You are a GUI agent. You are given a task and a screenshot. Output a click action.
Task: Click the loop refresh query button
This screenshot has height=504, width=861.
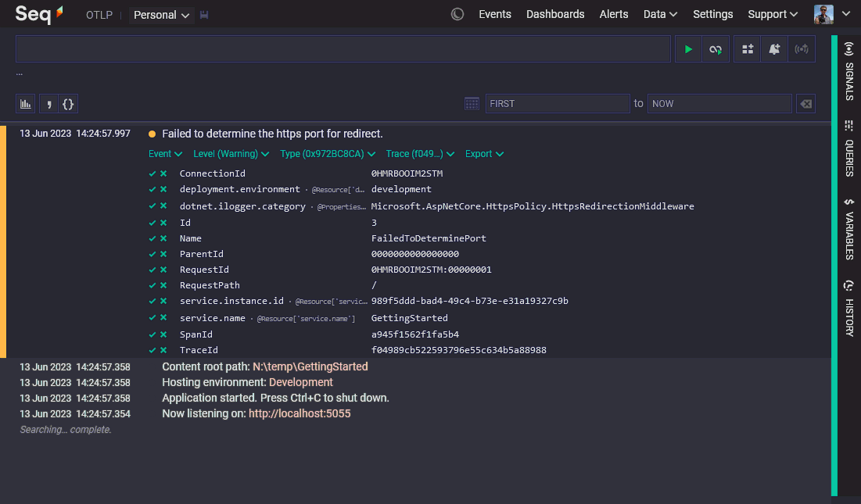coord(716,49)
